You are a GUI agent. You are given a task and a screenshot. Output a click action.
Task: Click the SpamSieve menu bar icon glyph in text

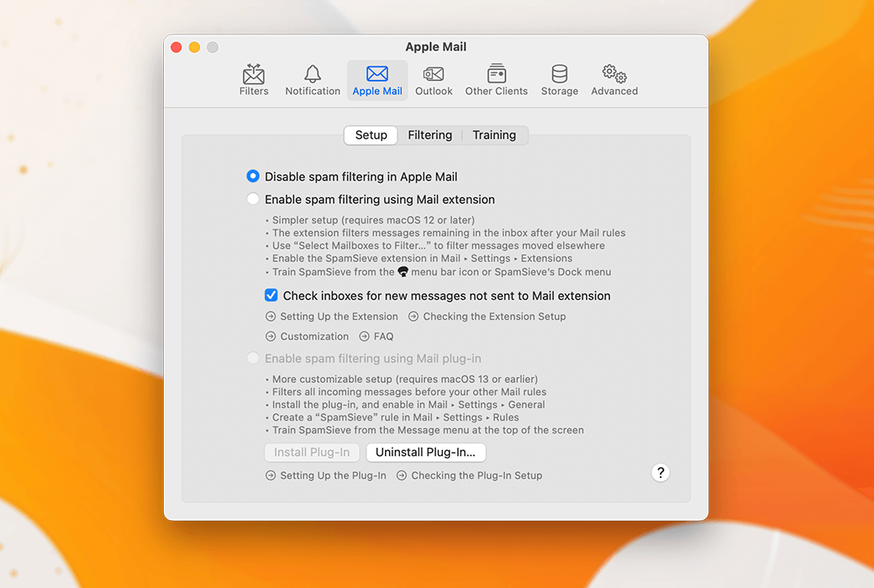[403, 272]
